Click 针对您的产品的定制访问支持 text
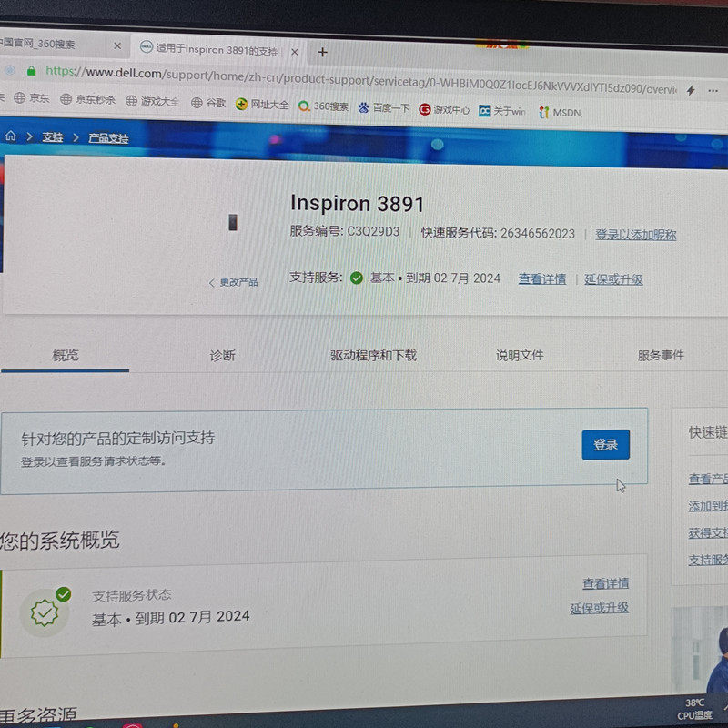Screen dimensions: 728x728 [x=118, y=438]
